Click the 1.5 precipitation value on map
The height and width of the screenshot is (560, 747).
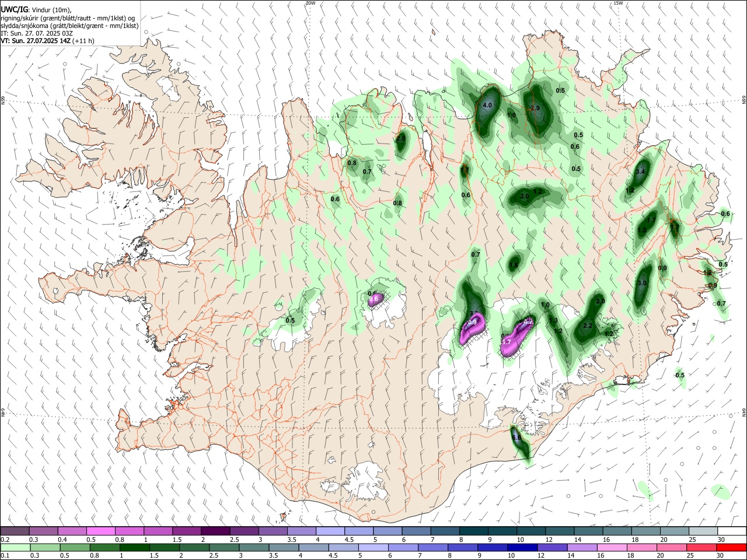coord(642,230)
